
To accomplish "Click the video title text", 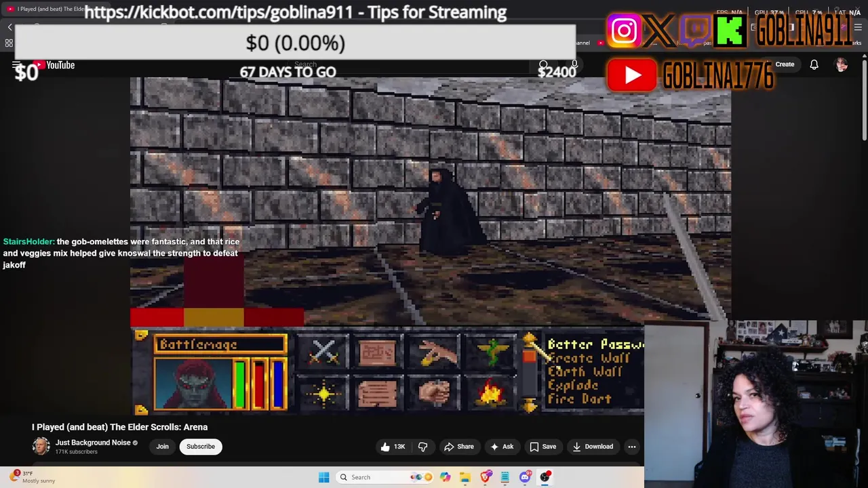I will click(x=119, y=427).
